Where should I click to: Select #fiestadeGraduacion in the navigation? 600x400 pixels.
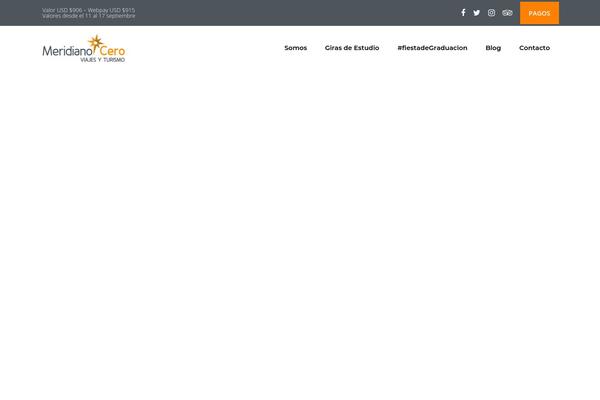tap(432, 48)
